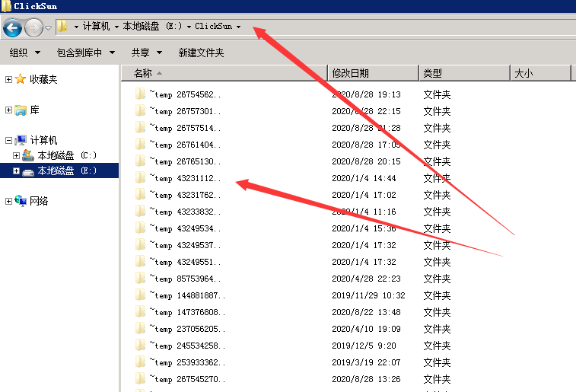
Task: Click the 本地磁盘 (E:) drive icon
Action: [x=28, y=171]
